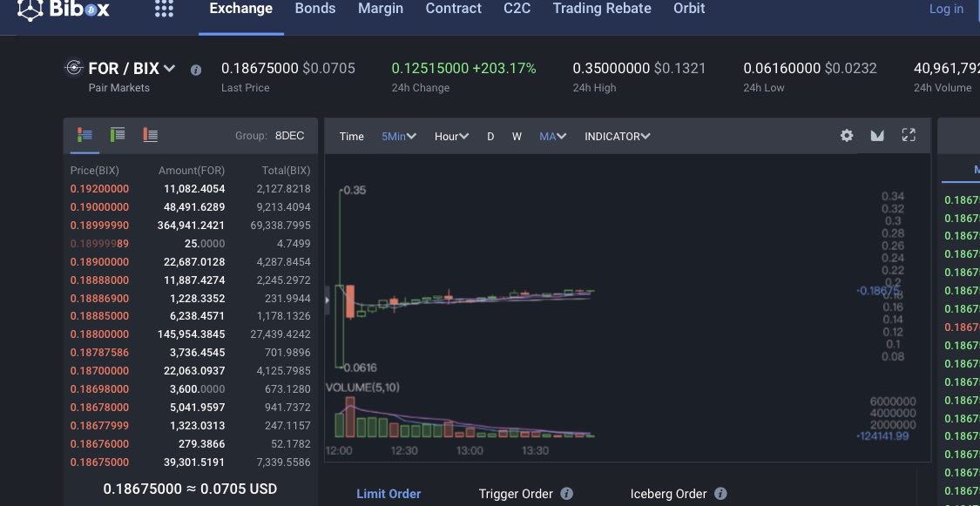This screenshot has height=506, width=980.
Task: Open the Bibox logo home link
Action: pyautogui.click(x=63, y=9)
